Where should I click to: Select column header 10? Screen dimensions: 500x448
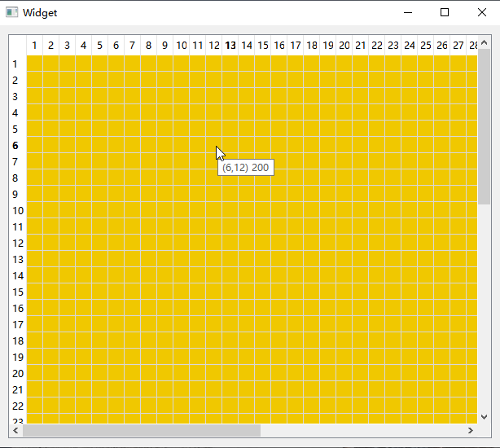(x=181, y=46)
